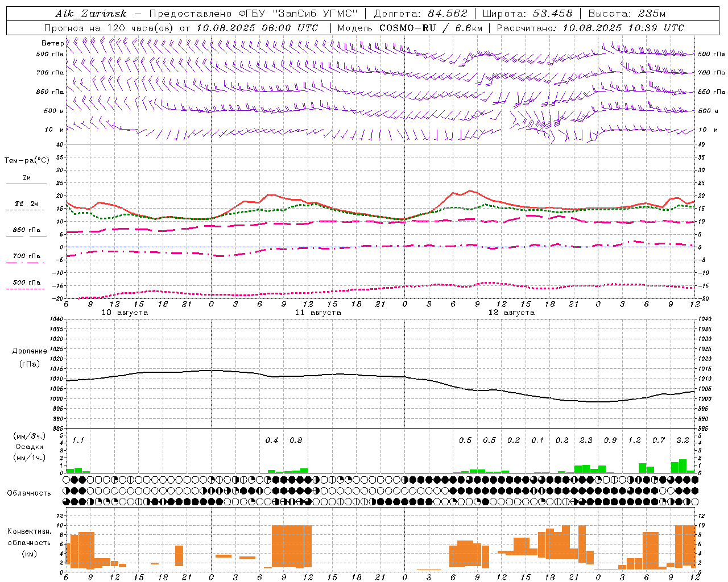Click the '10 августа' date label
This screenshot has width=728, height=582.
[125, 313]
